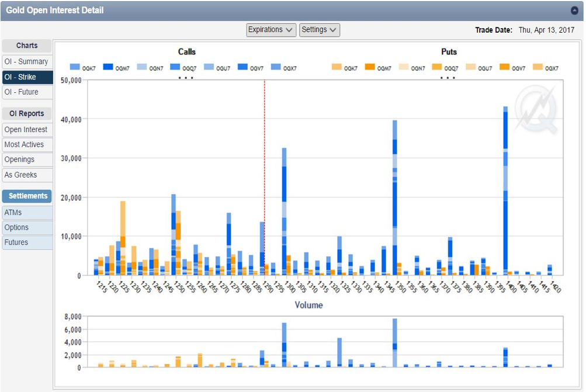
Task: Open the Openings report
Action: click(27, 159)
